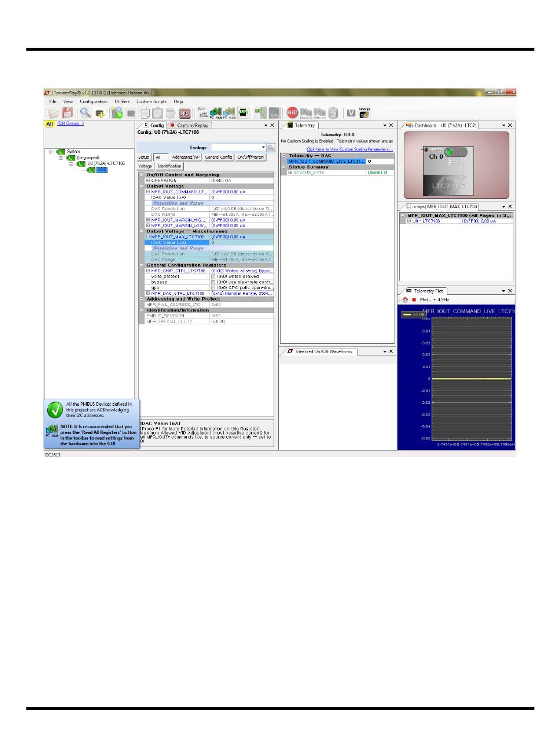Select U0 (7h2A) -LTC7106 tree node
Viewport: 560px width, 736px height.
click(x=106, y=163)
